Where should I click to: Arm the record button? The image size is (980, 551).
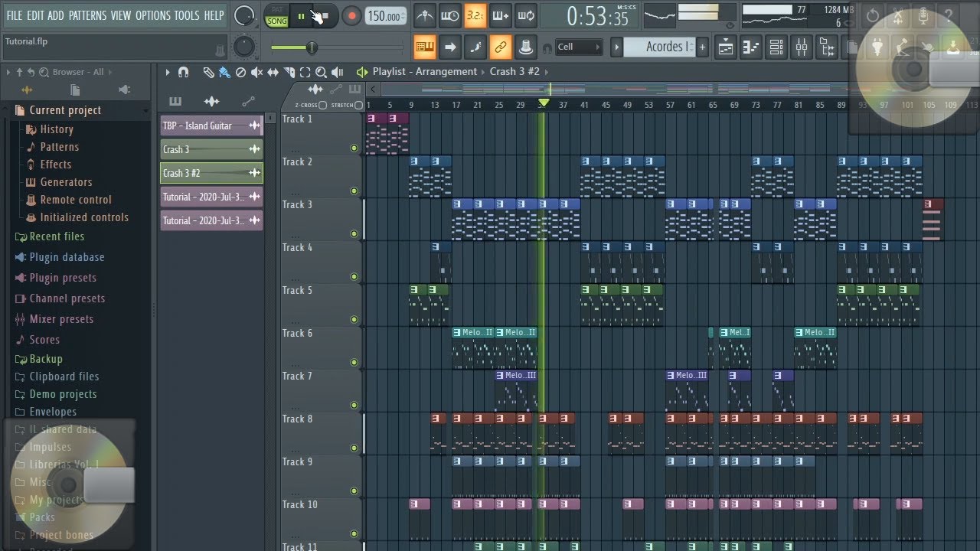click(351, 16)
